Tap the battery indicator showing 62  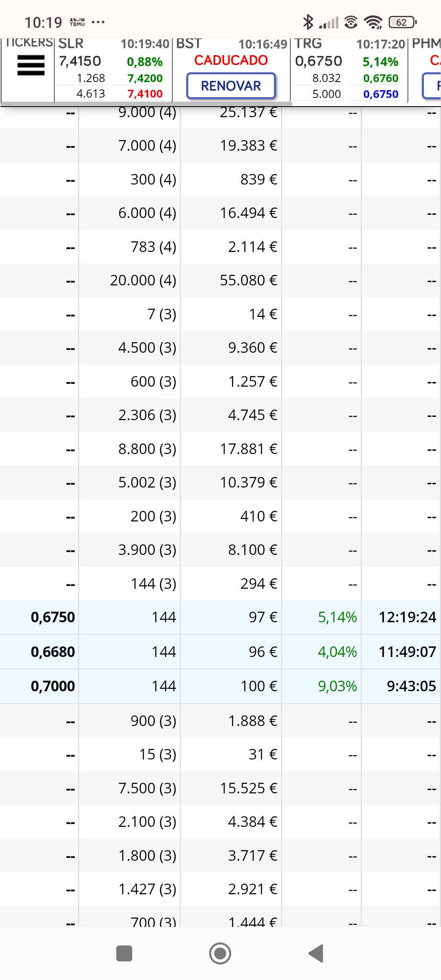(403, 22)
